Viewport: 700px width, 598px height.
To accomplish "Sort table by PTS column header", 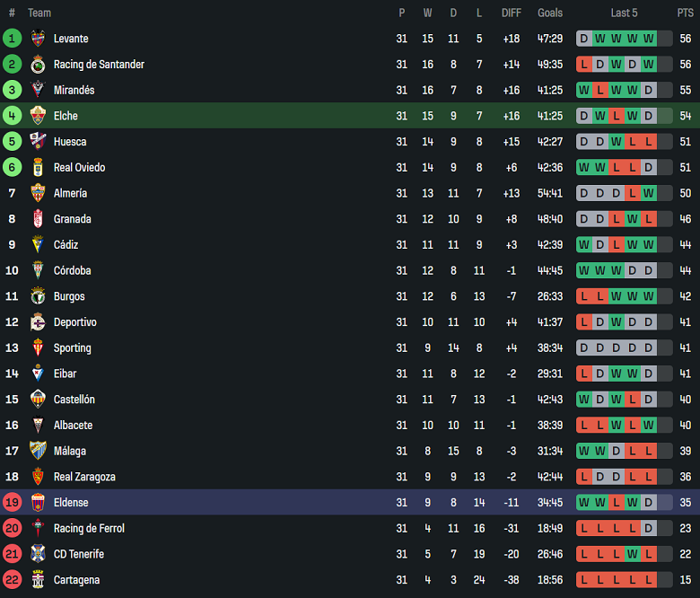I will [686, 13].
